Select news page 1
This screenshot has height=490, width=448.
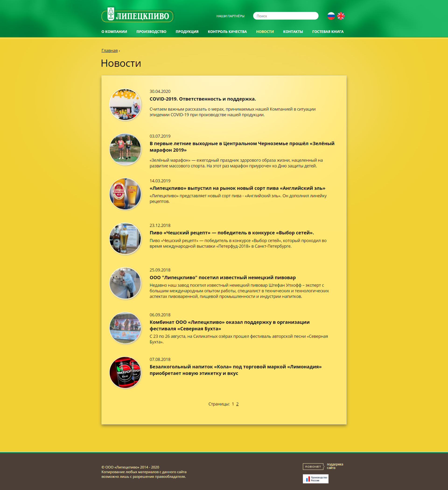click(x=233, y=404)
